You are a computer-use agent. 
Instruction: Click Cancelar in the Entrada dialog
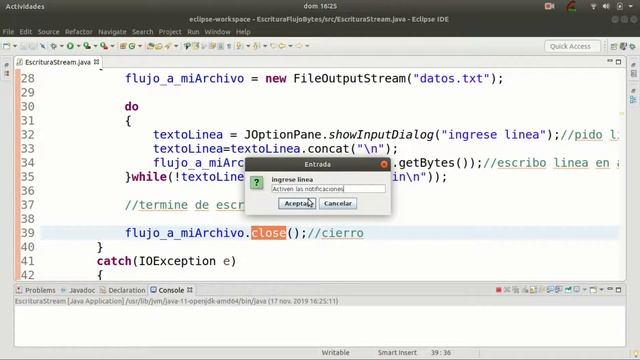click(x=338, y=203)
